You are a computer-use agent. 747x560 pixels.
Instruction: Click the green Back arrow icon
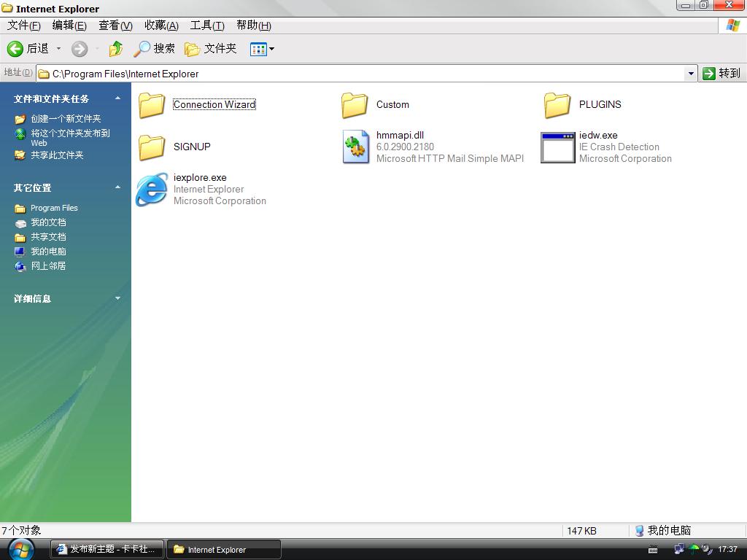click(x=15, y=49)
